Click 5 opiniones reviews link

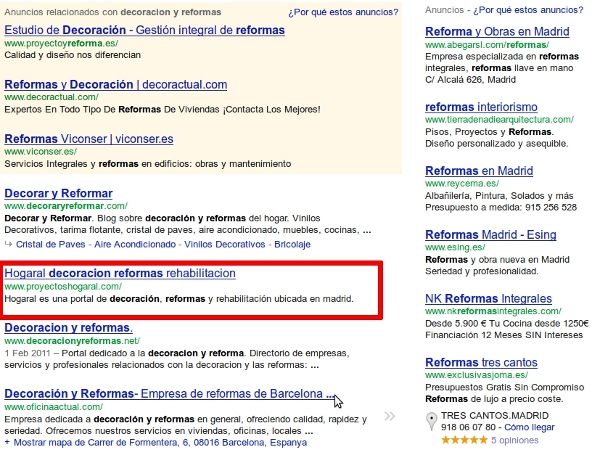[x=515, y=440]
